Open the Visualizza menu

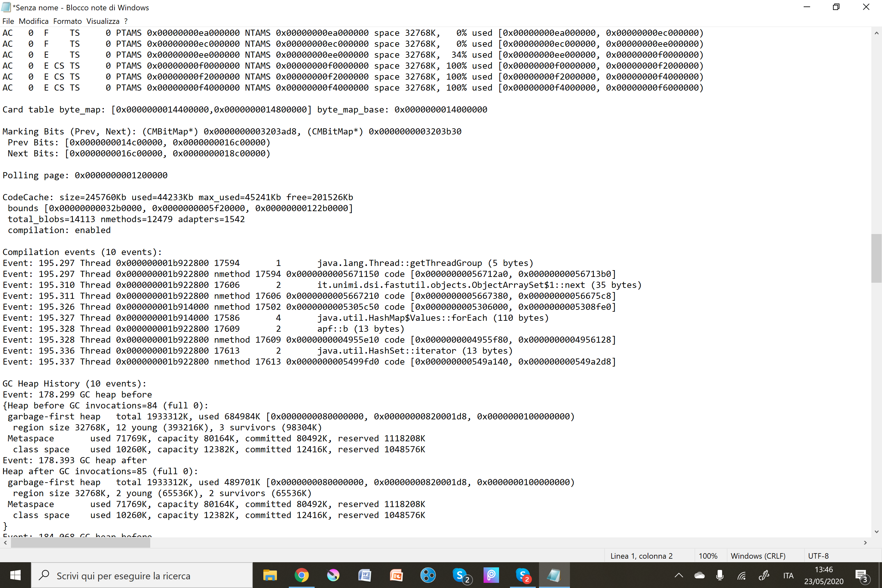click(103, 21)
